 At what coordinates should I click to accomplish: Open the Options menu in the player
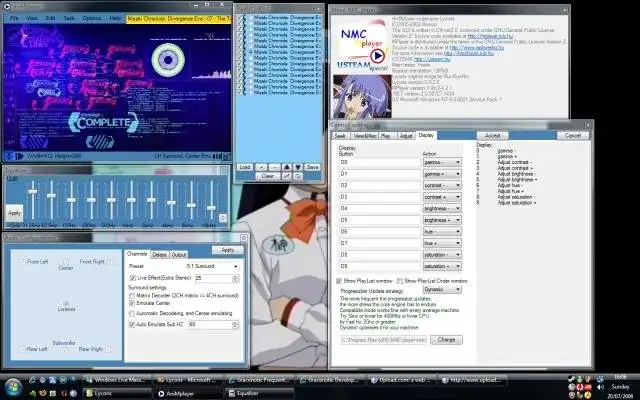pyautogui.click(x=91, y=18)
